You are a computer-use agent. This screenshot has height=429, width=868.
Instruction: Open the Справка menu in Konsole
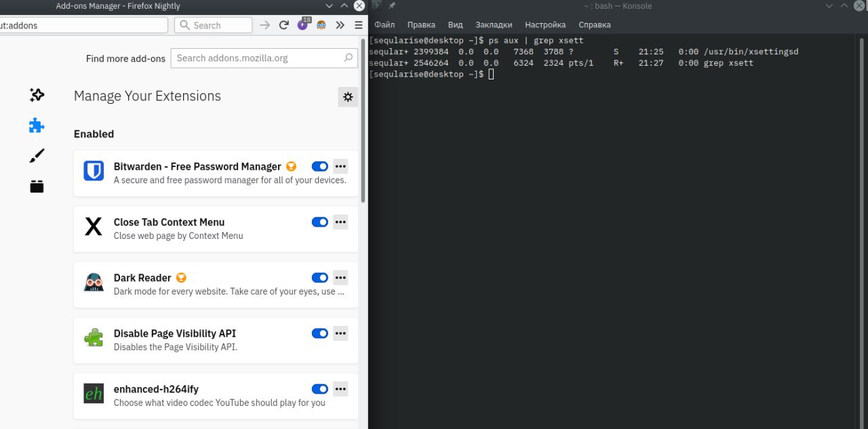(595, 24)
